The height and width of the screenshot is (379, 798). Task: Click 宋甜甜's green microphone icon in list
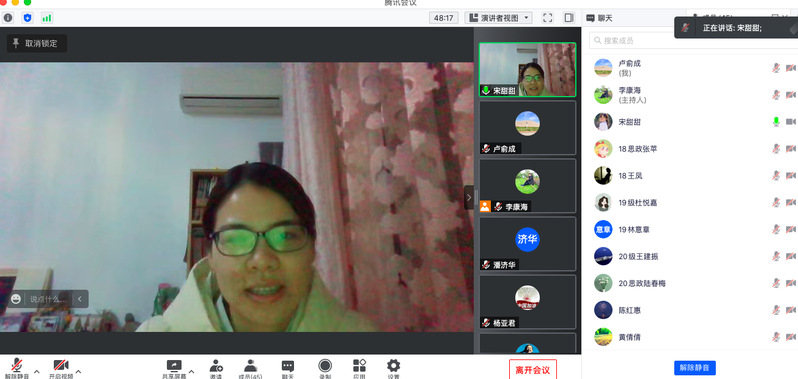pyautogui.click(x=776, y=122)
